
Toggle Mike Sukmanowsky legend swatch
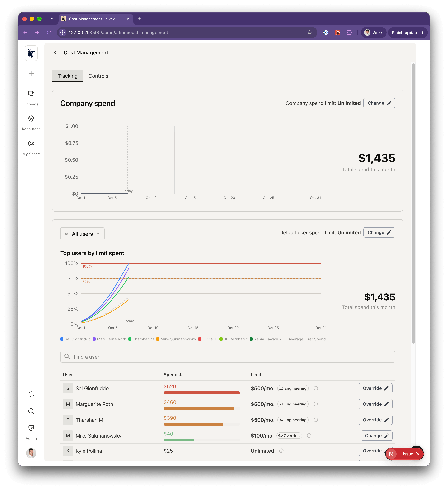[x=158, y=339]
